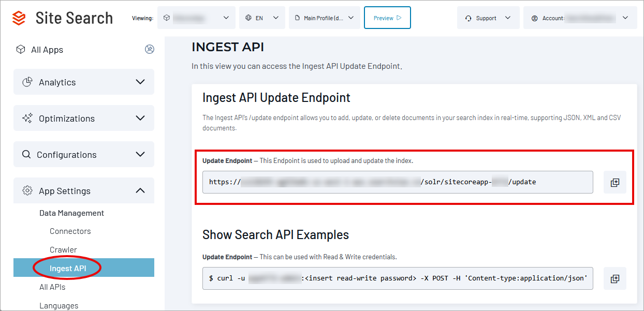Open the site selector dropdown next to Viewing
Image resolution: width=644 pixels, height=311 pixels.
(x=196, y=17)
